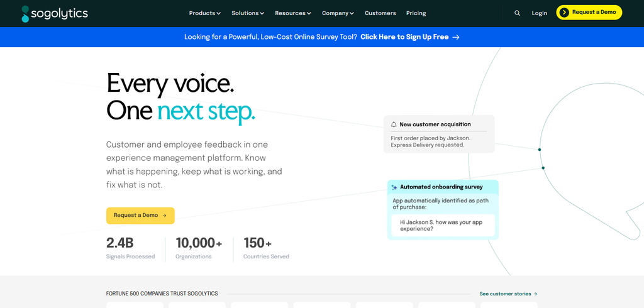
Task: Click the hero Request a Demo button
Action: tap(140, 216)
